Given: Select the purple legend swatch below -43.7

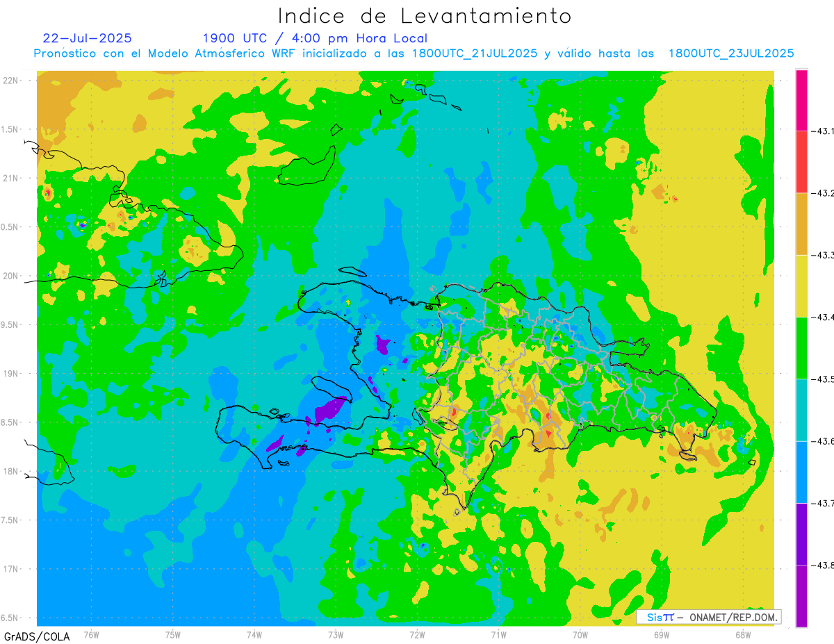Looking at the screenshot, I should (801, 534).
